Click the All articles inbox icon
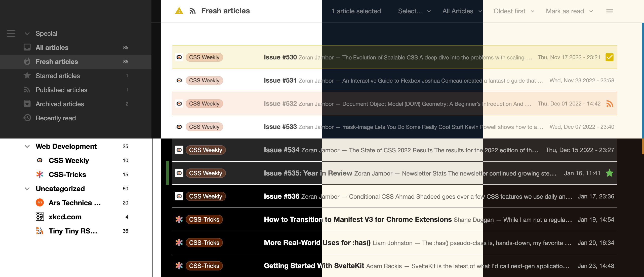Screen dimensions: 644x277 click(x=27, y=47)
